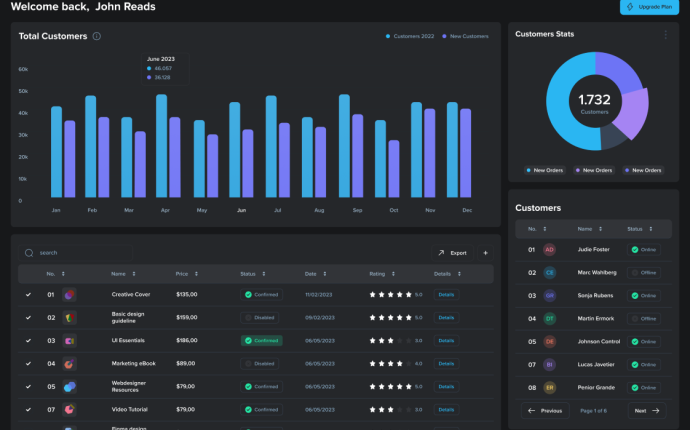
Task: Sort the products table by Name
Action: (134, 274)
